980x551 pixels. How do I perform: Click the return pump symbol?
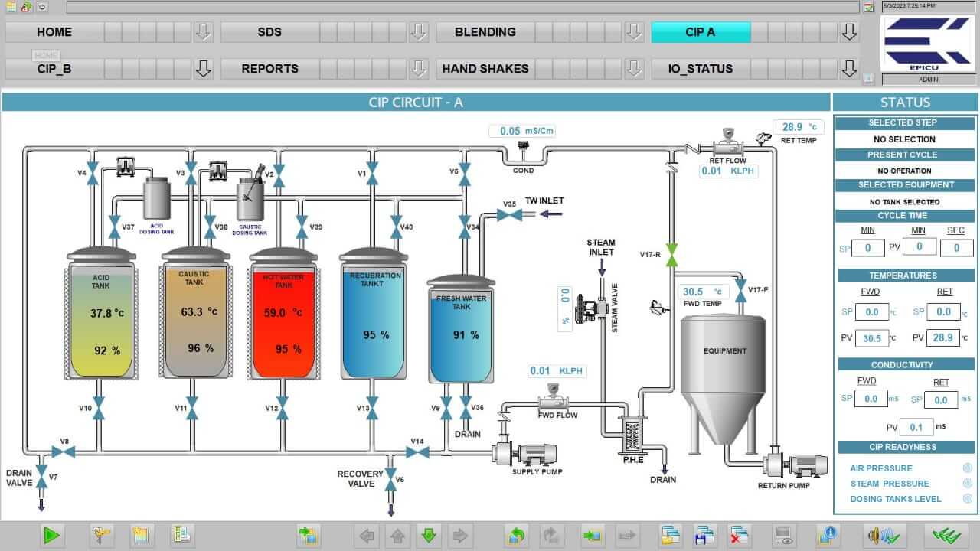click(795, 465)
